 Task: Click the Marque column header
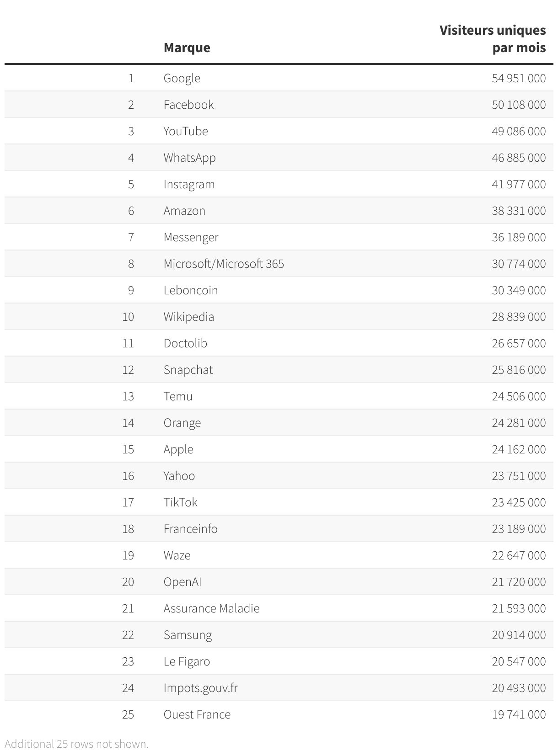click(187, 48)
